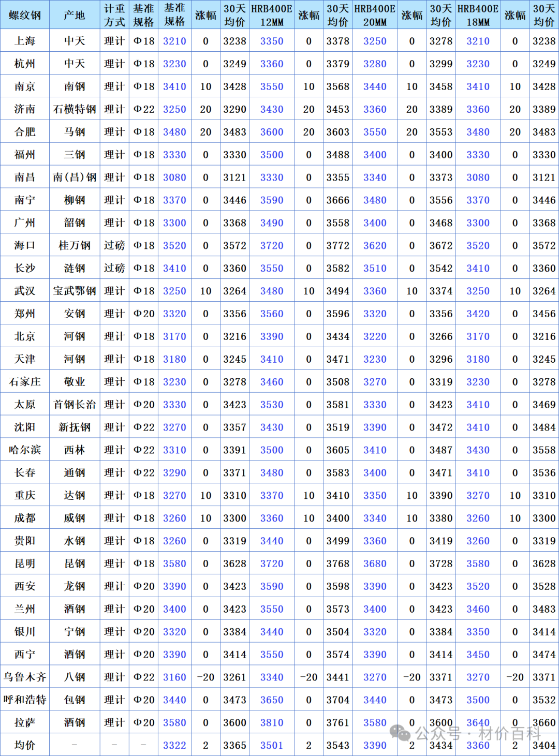Select the 均价 row label
Image resolution: width=559 pixels, height=756 pixels.
click(x=25, y=745)
